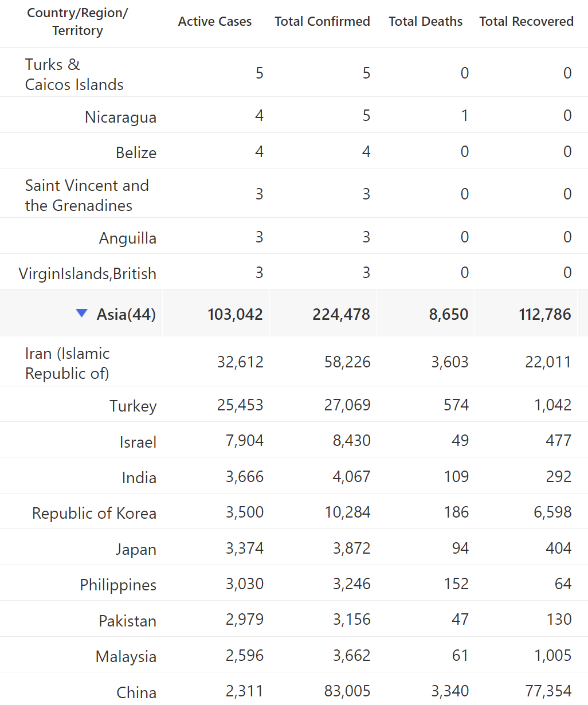
Task: Select the Turkey row
Action: (x=294, y=404)
